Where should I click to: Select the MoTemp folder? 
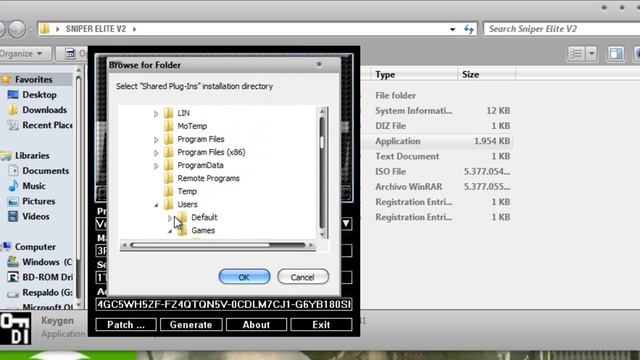coord(192,126)
